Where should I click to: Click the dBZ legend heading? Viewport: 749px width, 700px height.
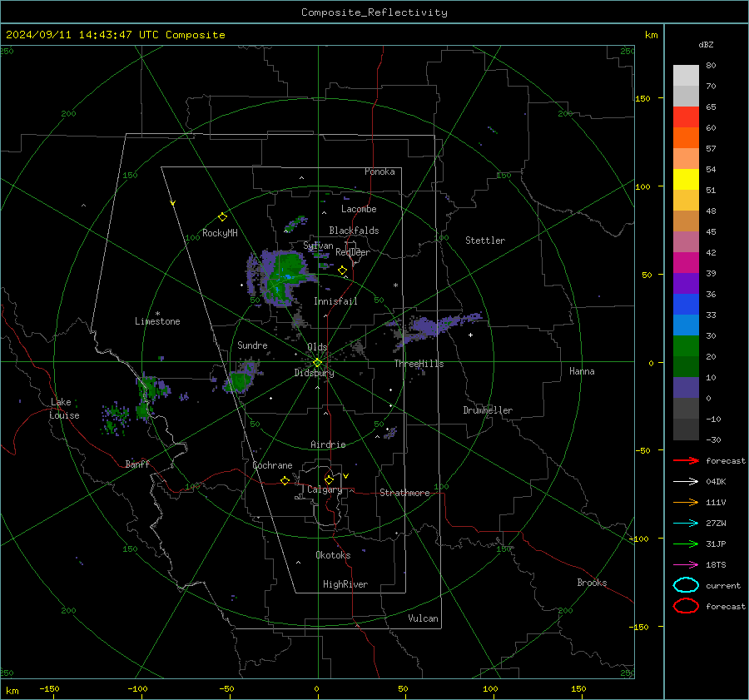pos(706,44)
